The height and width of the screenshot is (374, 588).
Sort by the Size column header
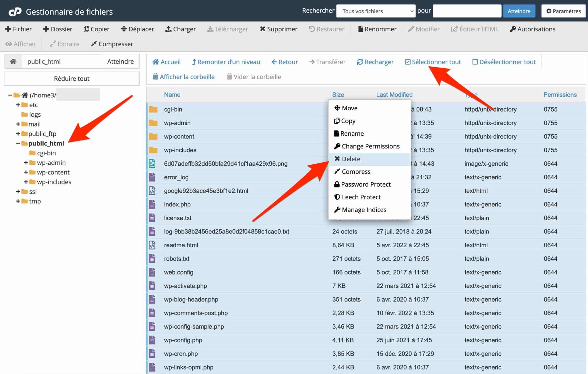[338, 95]
